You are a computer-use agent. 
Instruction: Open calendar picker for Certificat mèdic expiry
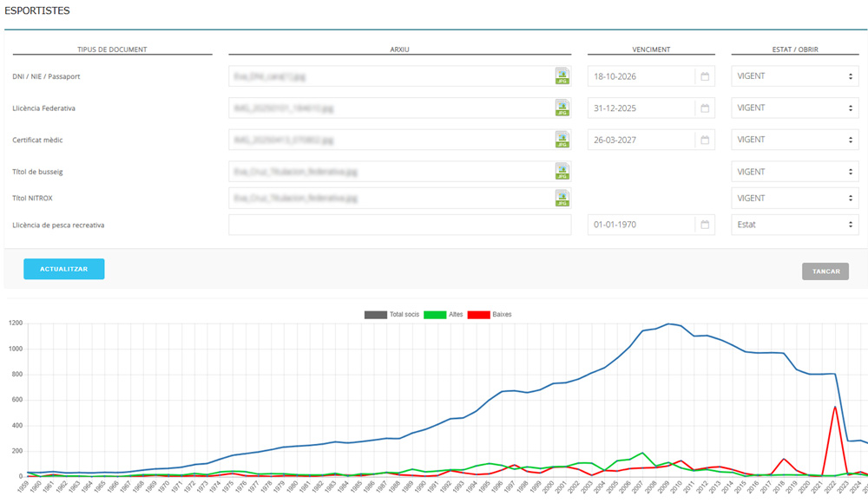(705, 140)
